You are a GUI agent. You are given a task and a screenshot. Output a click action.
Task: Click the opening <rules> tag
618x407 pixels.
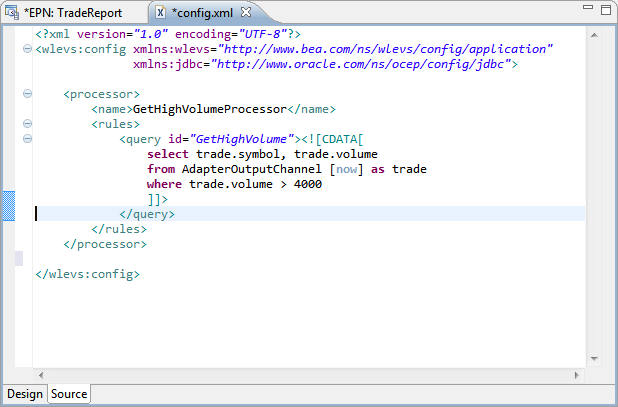115,124
